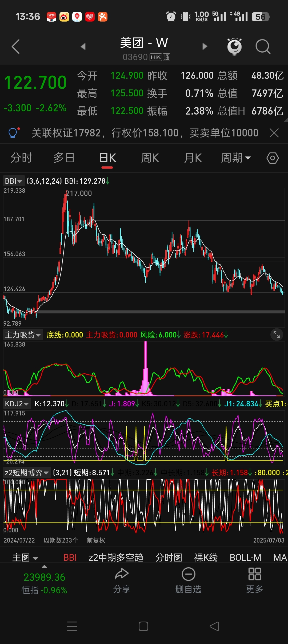Tap Android back triangle button

point(214,626)
